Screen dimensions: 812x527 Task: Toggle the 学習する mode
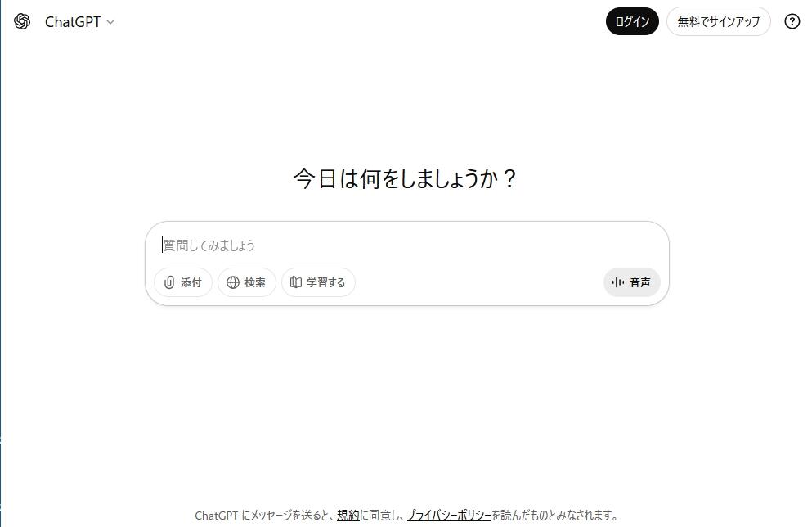[x=318, y=282]
